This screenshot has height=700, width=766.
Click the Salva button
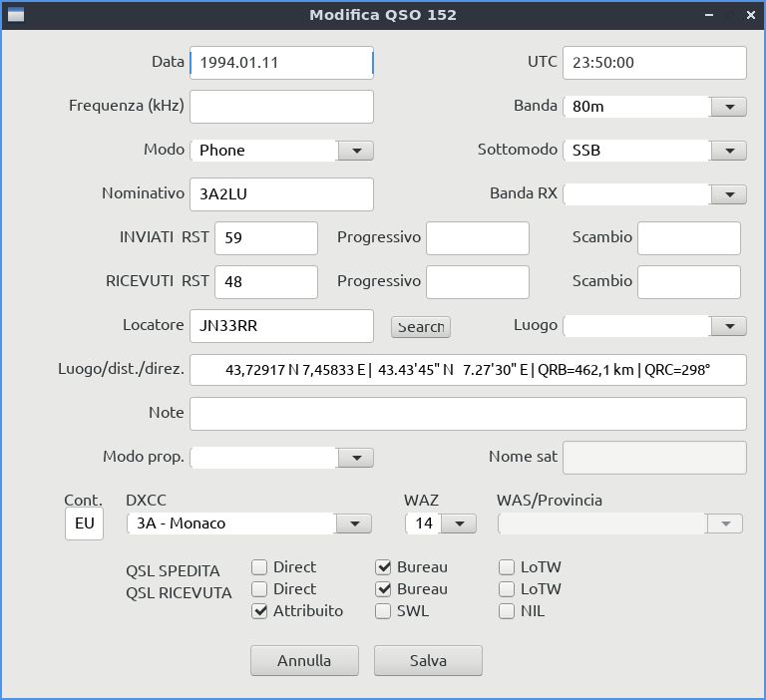[428, 660]
